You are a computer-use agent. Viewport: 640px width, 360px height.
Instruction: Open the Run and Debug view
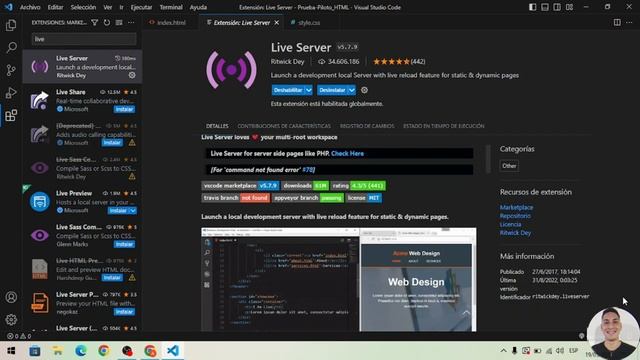11,93
